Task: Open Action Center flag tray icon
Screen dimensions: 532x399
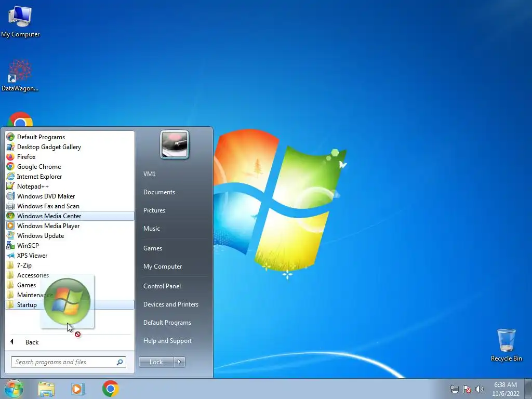Action: [467, 389]
